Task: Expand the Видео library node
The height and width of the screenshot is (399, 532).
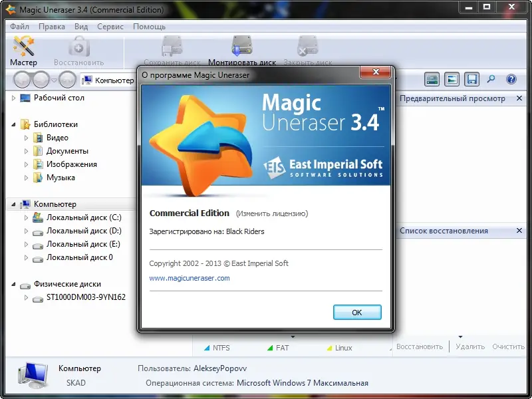Action: [x=26, y=138]
